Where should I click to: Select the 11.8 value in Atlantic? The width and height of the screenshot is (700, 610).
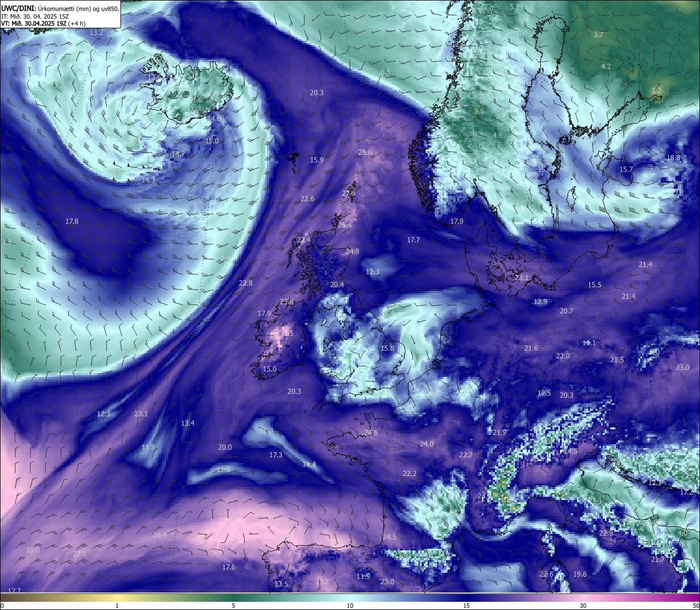point(148,448)
